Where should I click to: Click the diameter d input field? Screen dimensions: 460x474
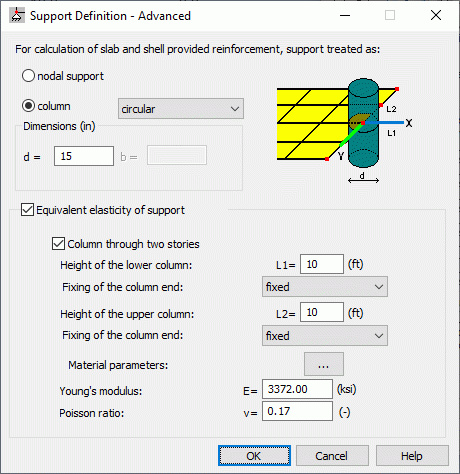click(84, 156)
